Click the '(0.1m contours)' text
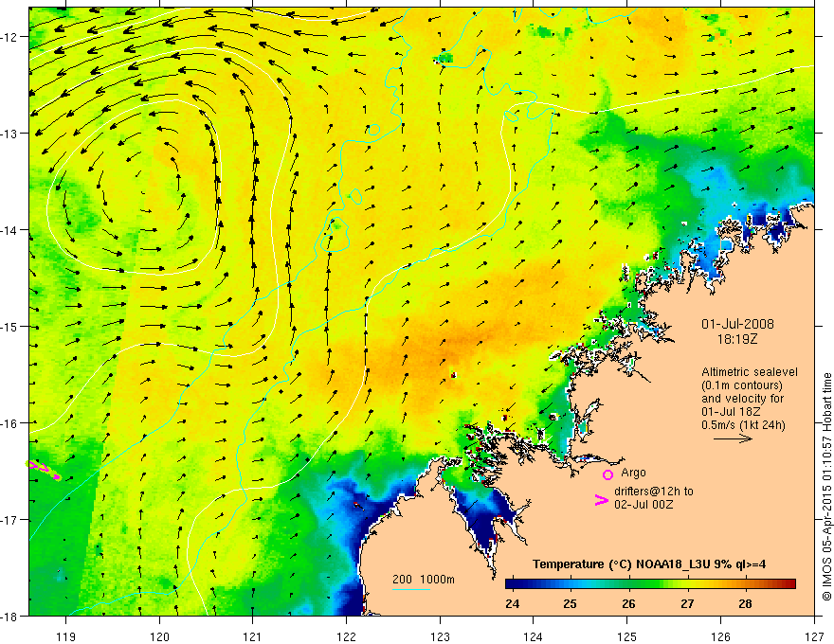Screen dimensions: 834x644 point(741,385)
